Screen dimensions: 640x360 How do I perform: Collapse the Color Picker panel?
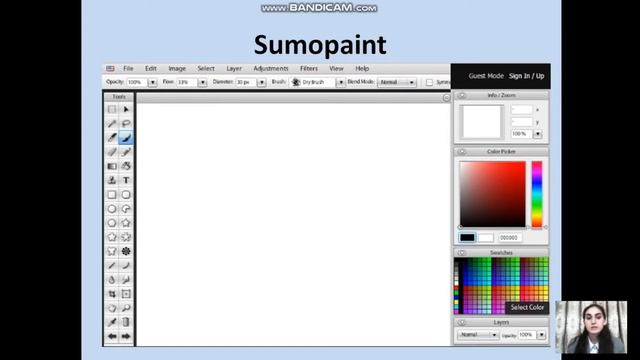(462, 152)
